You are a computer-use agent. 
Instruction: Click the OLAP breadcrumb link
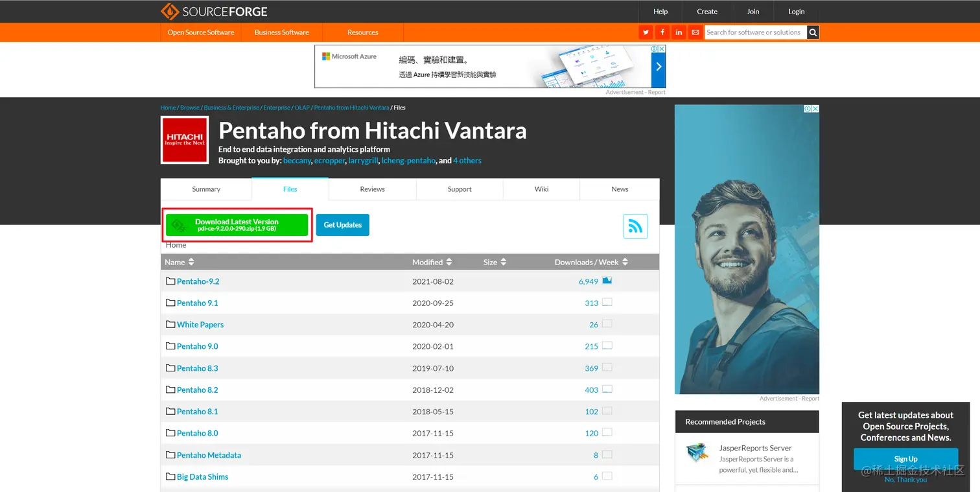pos(302,108)
